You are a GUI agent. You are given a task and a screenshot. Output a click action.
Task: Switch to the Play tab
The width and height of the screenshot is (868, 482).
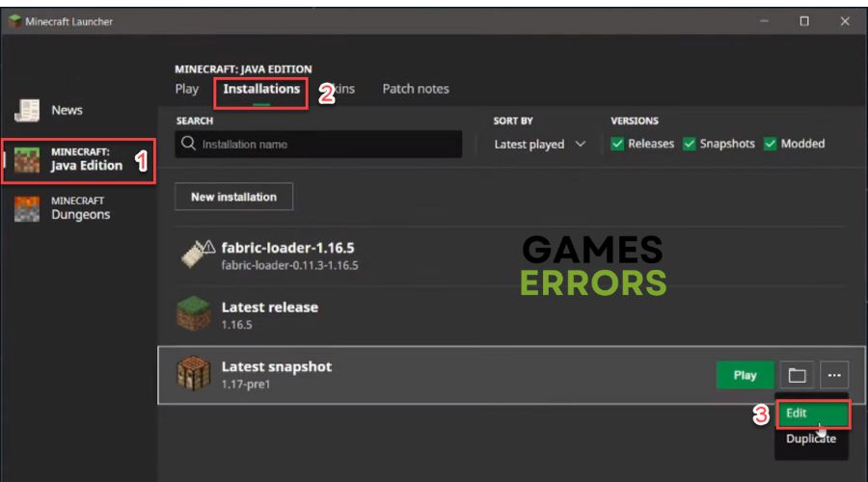tap(186, 89)
